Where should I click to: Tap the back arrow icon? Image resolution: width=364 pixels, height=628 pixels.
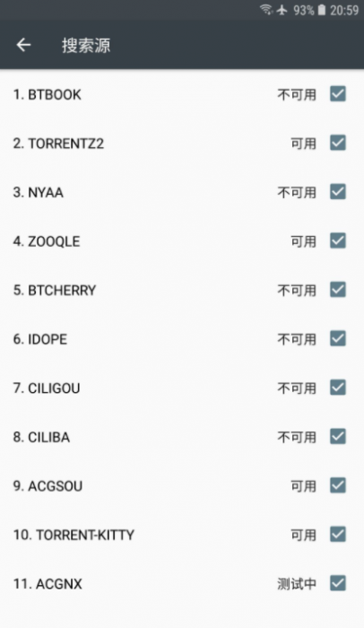pyautogui.click(x=23, y=45)
